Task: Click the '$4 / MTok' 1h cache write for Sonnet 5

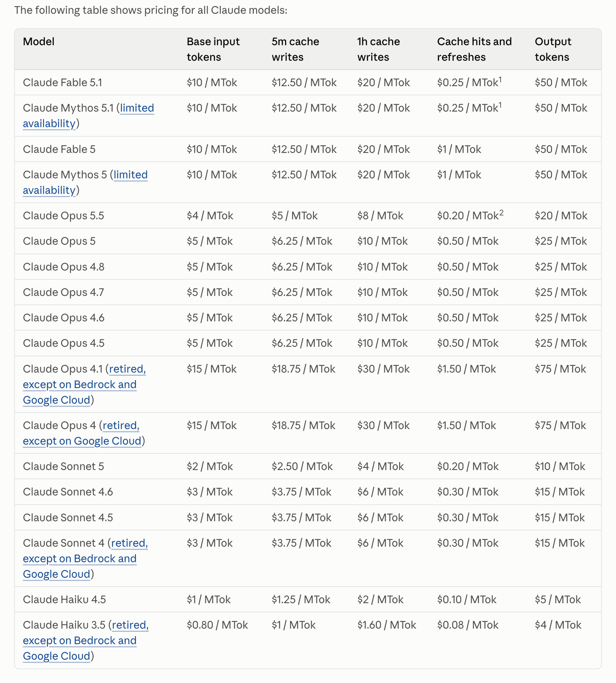Action: [380, 467]
